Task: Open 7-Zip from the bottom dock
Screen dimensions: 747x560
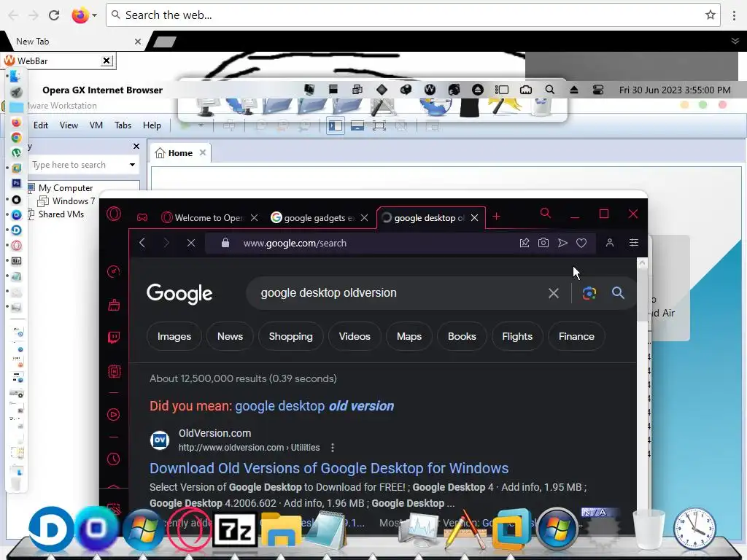Action: point(234,529)
